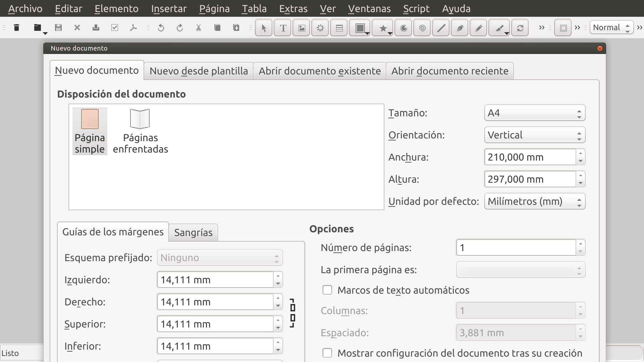The height and width of the screenshot is (362, 644).
Task: Toggle the linked margins chain icon
Action: point(292,313)
